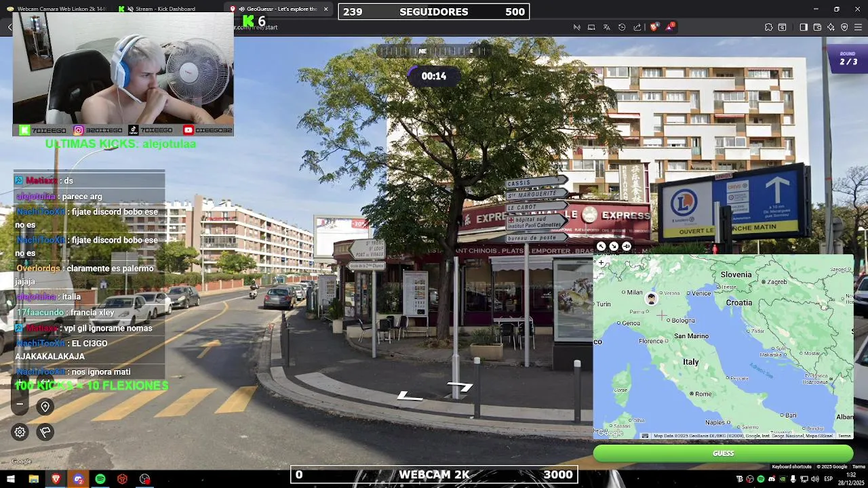Image resolution: width=868 pixels, height=488 pixels.
Task: Zoom in the guess map with the plus button
Action: tap(601, 262)
